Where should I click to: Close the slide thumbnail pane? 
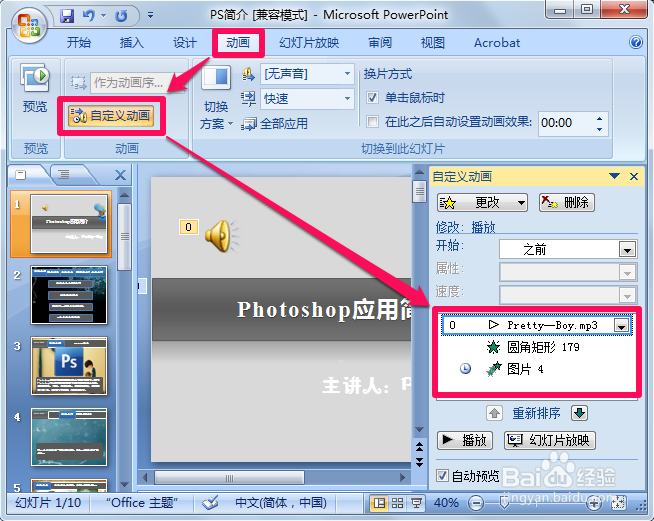tap(121, 175)
